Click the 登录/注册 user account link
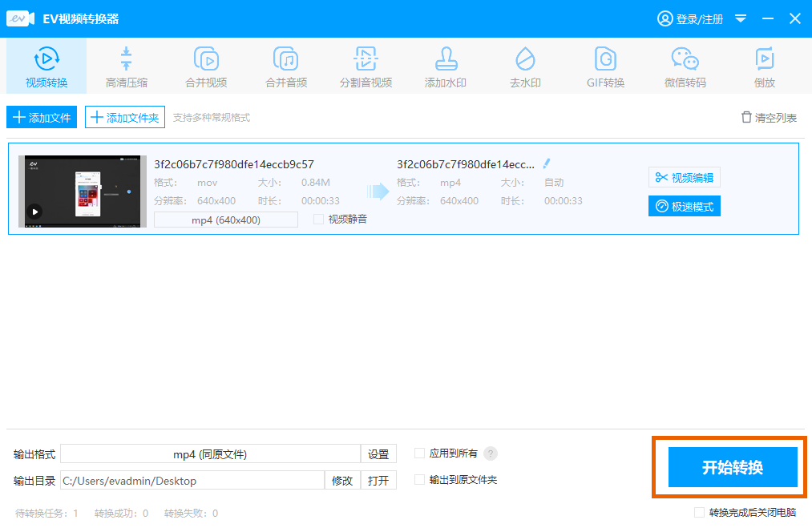This screenshot has width=812, height=528. click(690, 19)
